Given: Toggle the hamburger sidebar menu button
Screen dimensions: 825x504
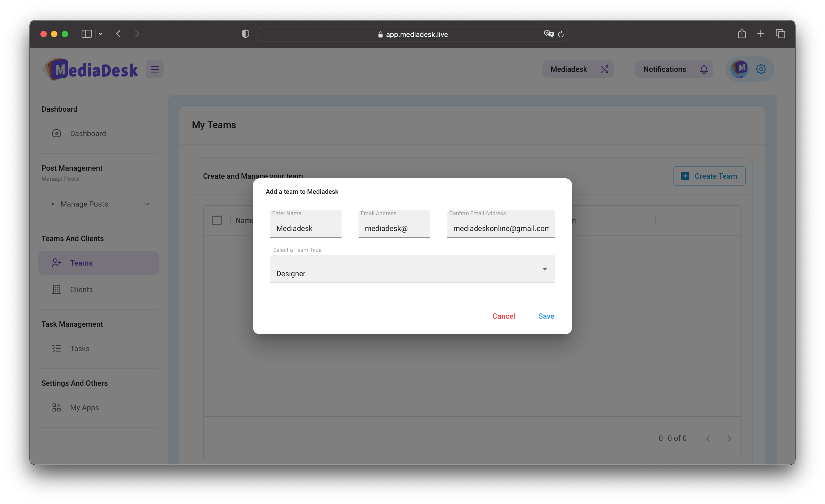Looking at the screenshot, I should 154,69.
